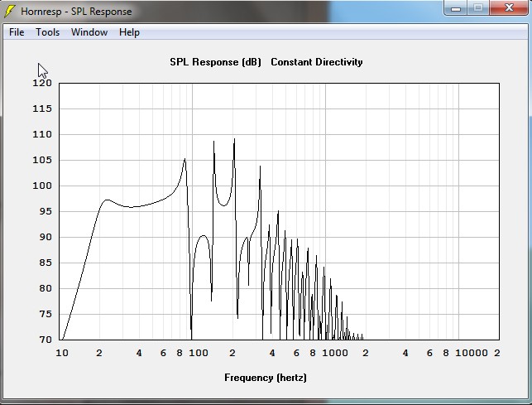Viewport: 532px width, 405px height.
Task: Click the 80 dB y-axis label
Action: tap(46, 288)
